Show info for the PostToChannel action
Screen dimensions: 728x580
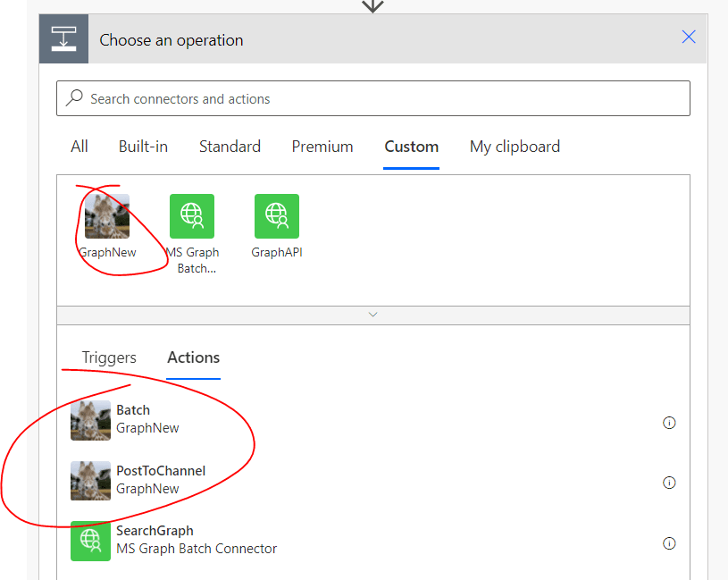pos(669,483)
